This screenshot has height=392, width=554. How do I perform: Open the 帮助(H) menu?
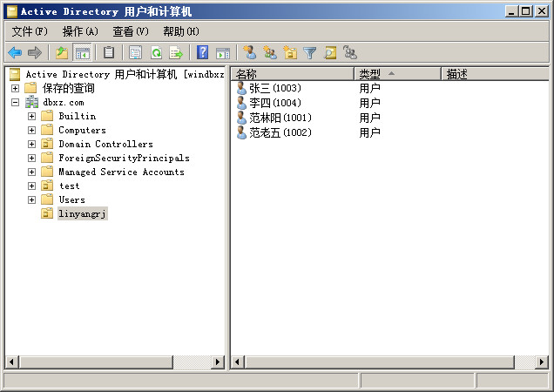181,31
